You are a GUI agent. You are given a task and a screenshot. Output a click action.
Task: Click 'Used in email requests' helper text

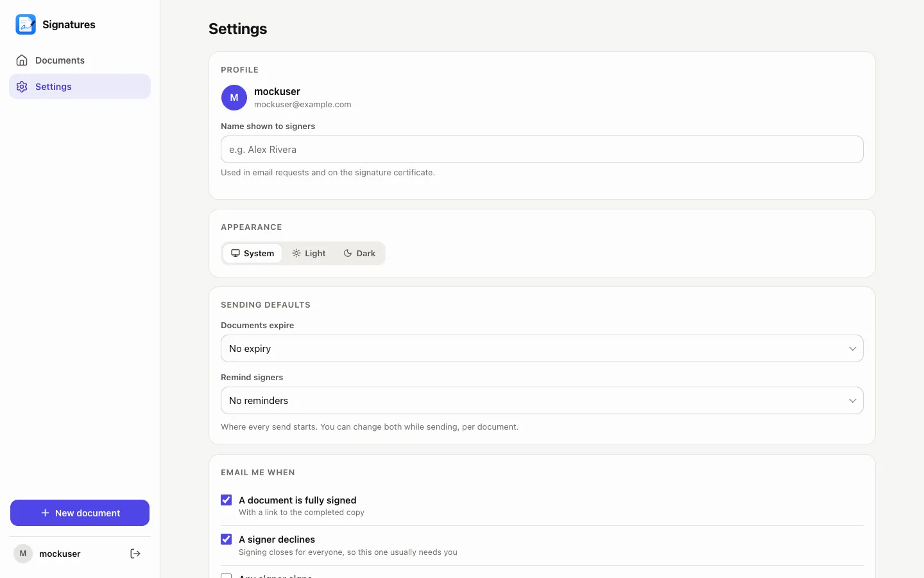pos(328,173)
